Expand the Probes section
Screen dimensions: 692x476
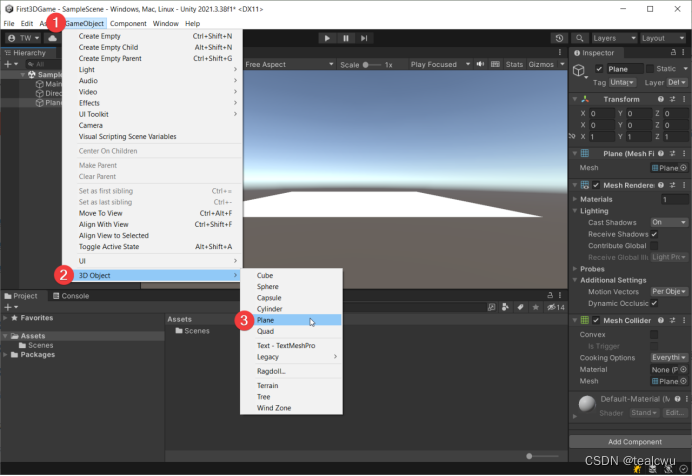click(x=575, y=269)
